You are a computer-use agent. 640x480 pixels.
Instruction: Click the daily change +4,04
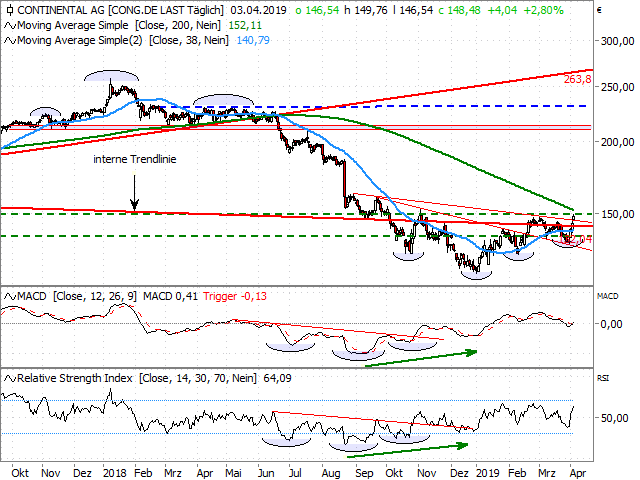pyautogui.click(x=502, y=10)
